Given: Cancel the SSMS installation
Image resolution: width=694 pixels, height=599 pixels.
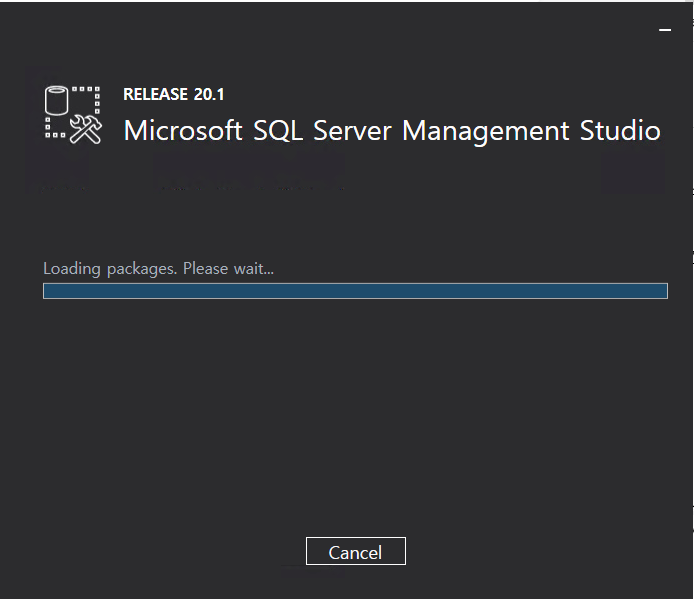Looking at the screenshot, I should pos(355,551).
